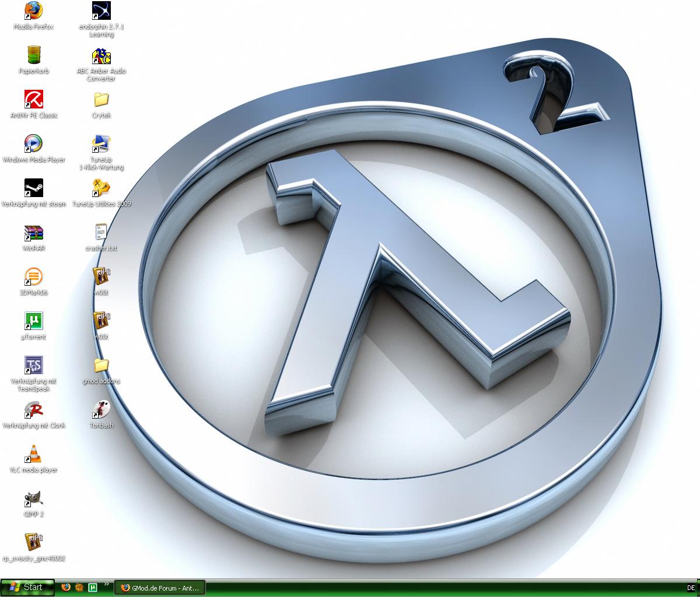Click the gmod addons folder
Image resolution: width=700 pixels, height=597 pixels.
coord(101,366)
